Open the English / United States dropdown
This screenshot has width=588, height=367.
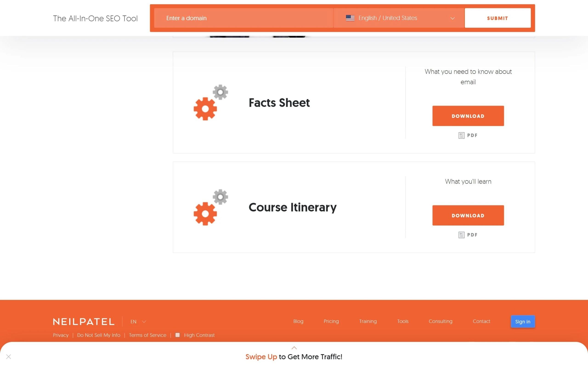coord(399,18)
